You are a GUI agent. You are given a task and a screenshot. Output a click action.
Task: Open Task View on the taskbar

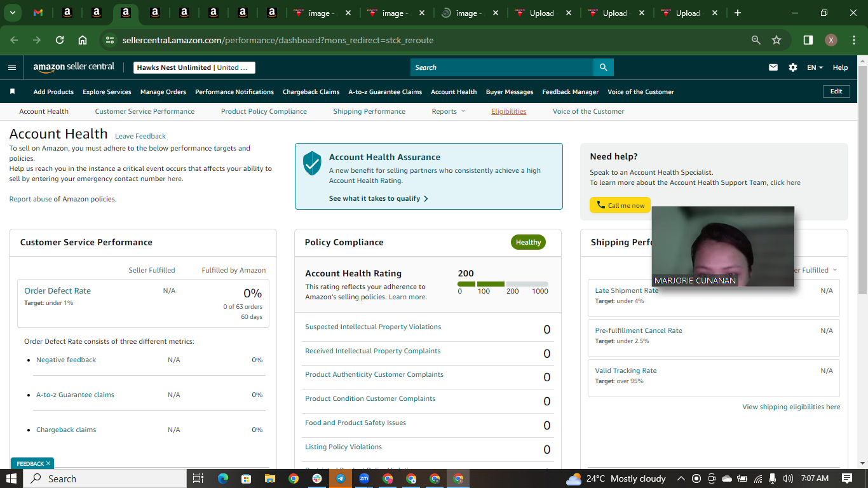[198, 478]
